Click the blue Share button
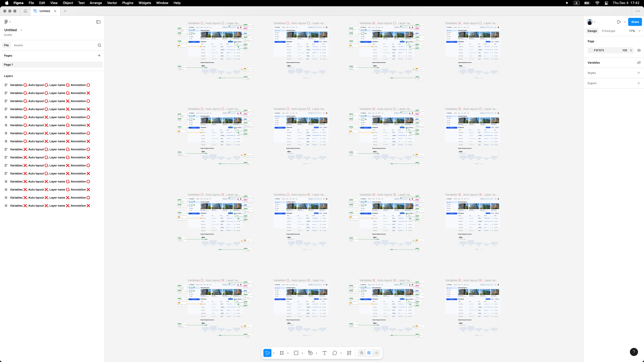This screenshot has height=362, width=644. (635, 22)
